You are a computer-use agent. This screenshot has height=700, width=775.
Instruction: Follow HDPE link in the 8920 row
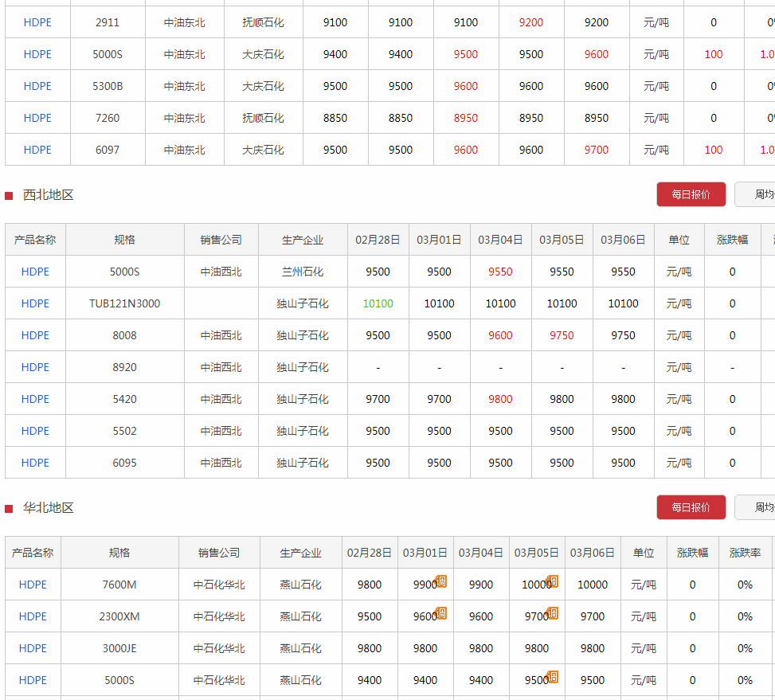(35, 368)
